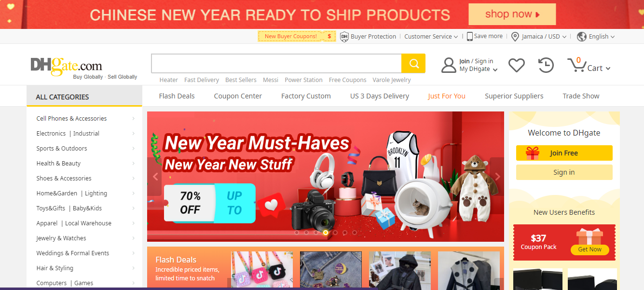Go to the Coupon Center tab
Screen dimensions: 644x290
pyautogui.click(x=238, y=96)
